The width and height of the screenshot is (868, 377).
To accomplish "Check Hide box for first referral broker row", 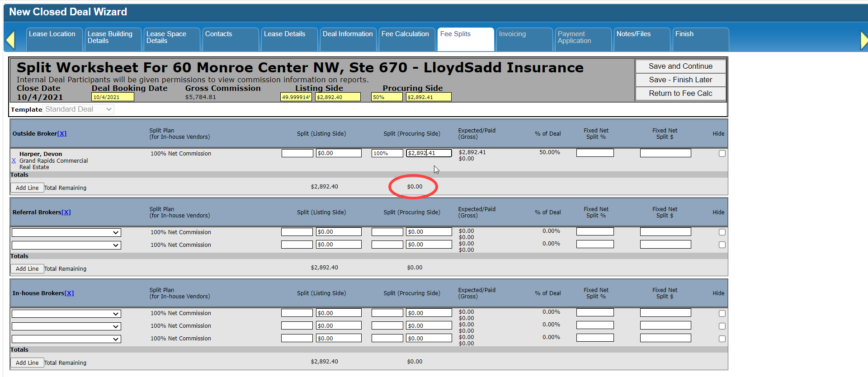I will pos(722,232).
